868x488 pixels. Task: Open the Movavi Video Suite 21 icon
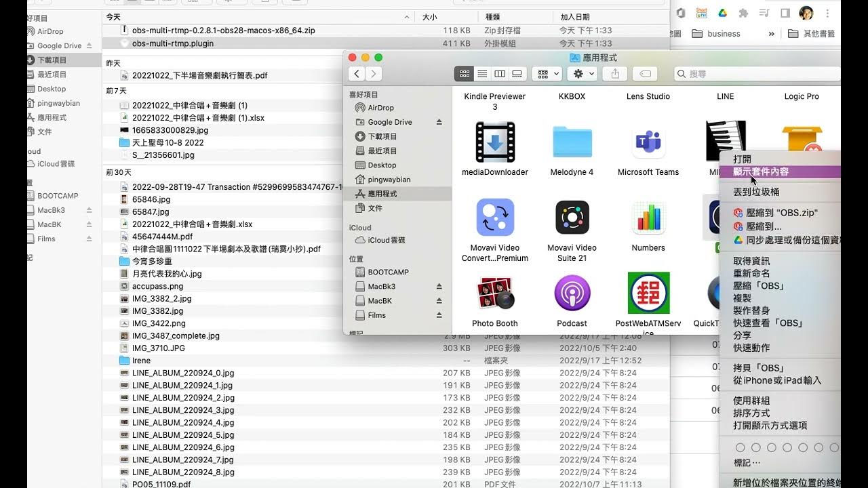572,218
